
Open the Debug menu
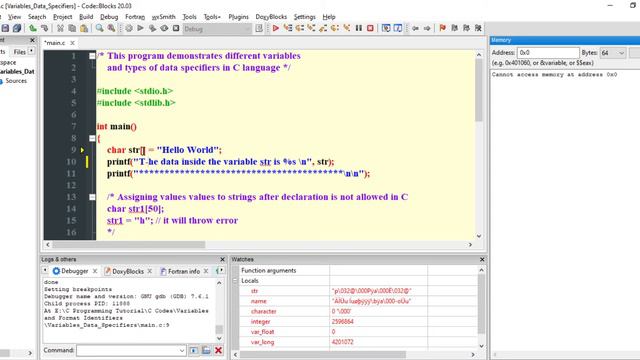coord(109,17)
